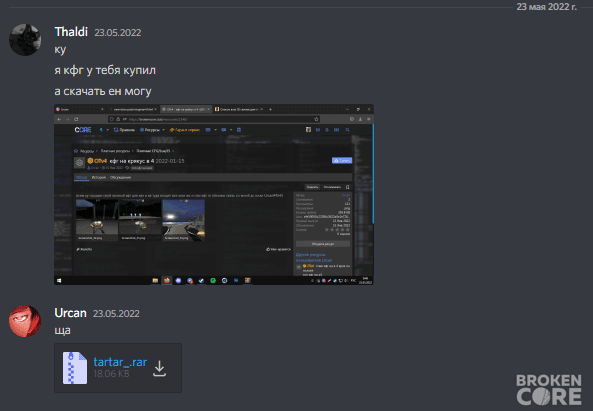Click the download arrow for tartar_.rar
Viewport: 593px width, 411px height.
[x=160, y=368]
